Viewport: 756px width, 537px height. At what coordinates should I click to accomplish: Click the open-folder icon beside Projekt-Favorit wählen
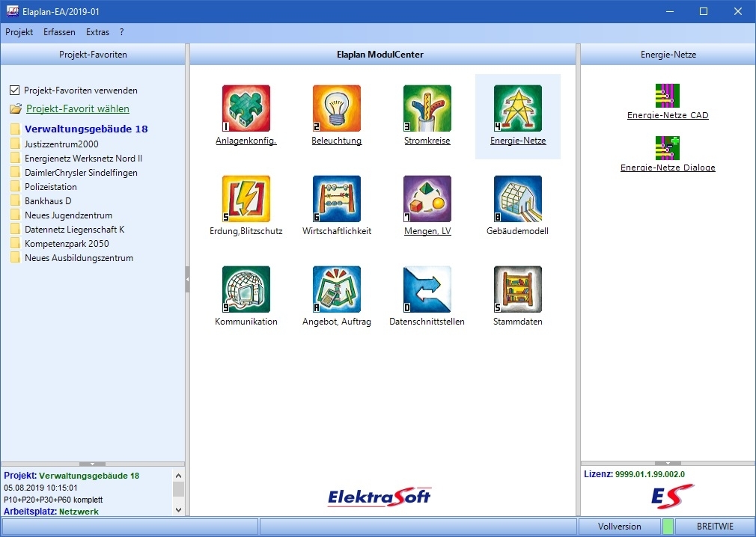point(16,109)
